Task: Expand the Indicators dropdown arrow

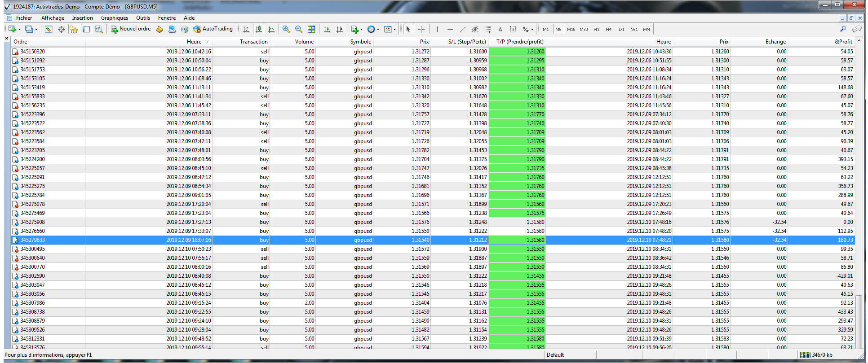Action: coord(361,30)
